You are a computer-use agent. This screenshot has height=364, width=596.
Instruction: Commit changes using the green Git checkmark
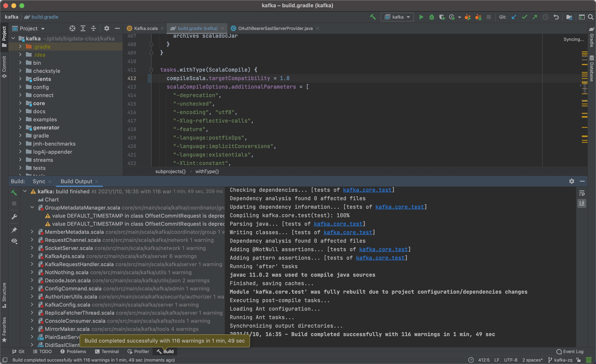[x=524, y=17]
